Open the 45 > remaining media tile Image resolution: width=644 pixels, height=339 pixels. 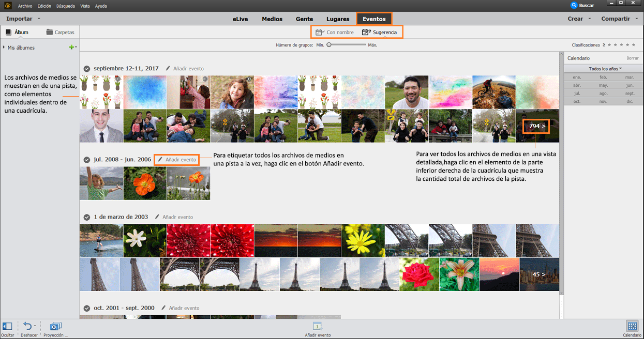pos(540,274)
